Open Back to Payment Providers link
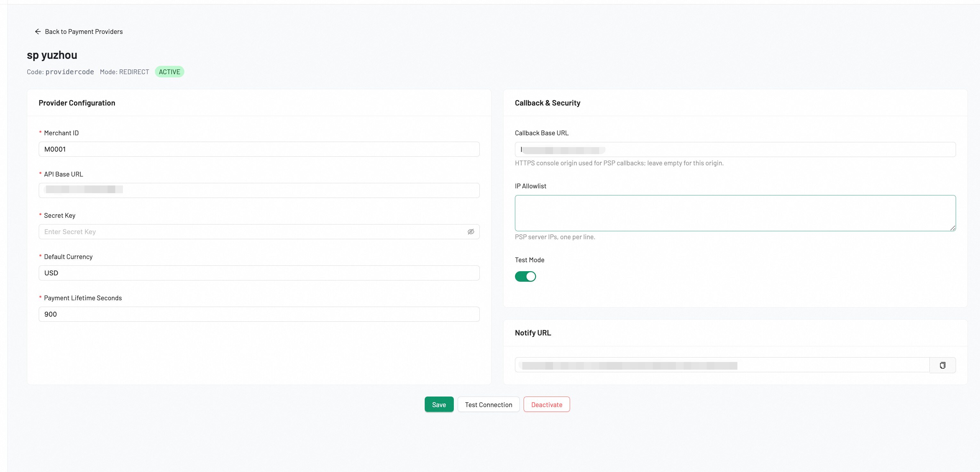 pyautogui.click(x=79, y=32)
